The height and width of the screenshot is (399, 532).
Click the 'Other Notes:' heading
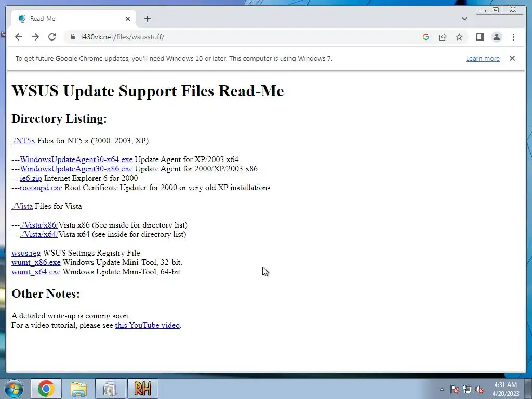tap(46, 294)
